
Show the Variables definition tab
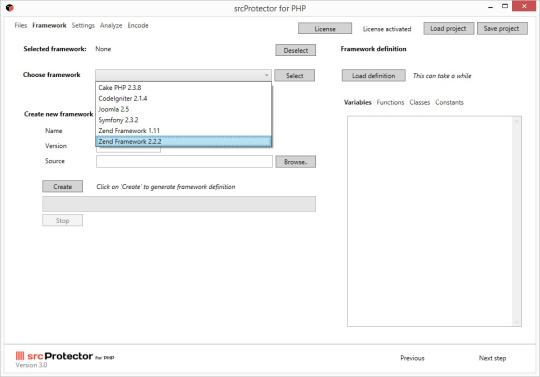coord(357,102)
